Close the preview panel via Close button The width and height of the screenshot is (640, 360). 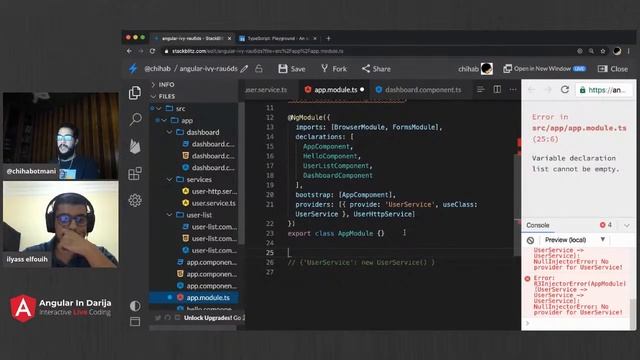613,69
